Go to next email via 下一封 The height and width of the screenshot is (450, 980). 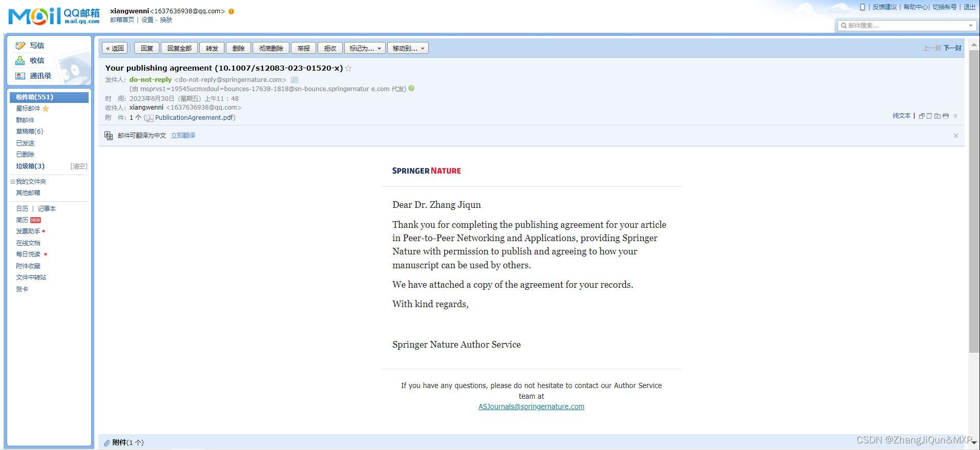pyautogui.click(x=952, y=48)
